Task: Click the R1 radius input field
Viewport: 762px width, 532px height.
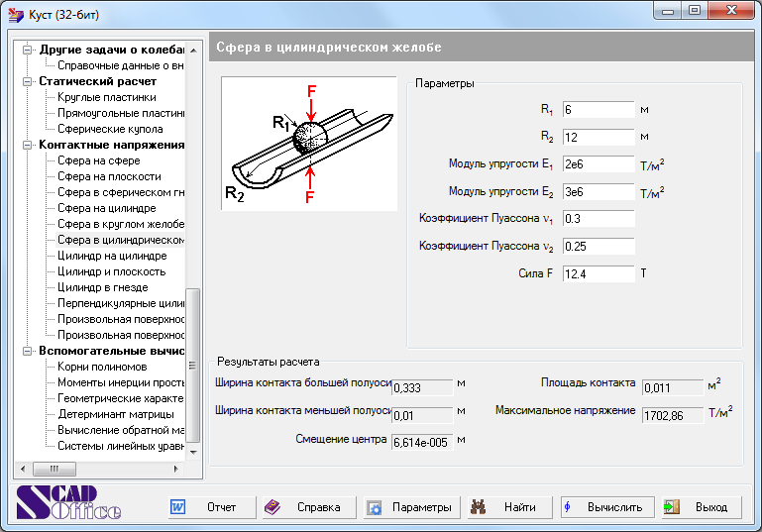Action: pos(598,109)
